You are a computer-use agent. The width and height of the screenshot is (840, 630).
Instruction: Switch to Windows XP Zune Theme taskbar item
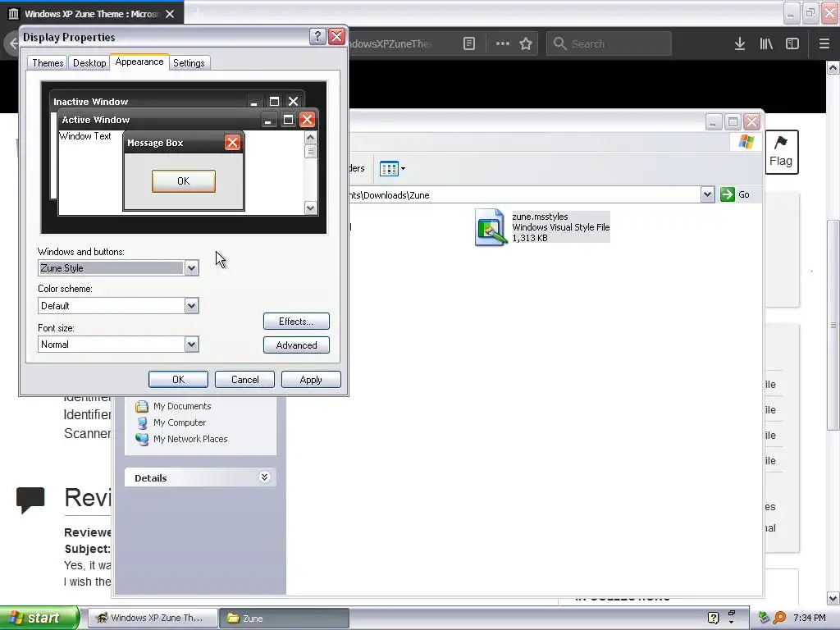click(152, 619)
